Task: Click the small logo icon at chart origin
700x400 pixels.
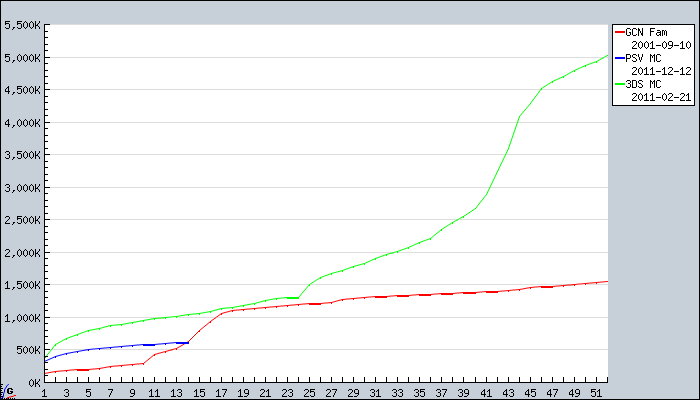Action: click(8, 391)
